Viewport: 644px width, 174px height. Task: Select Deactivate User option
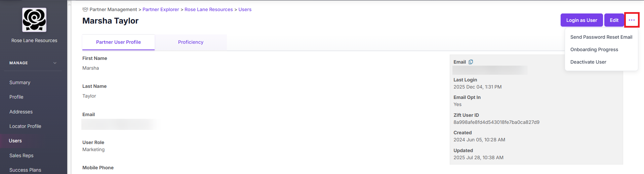(x=588, y=62)
